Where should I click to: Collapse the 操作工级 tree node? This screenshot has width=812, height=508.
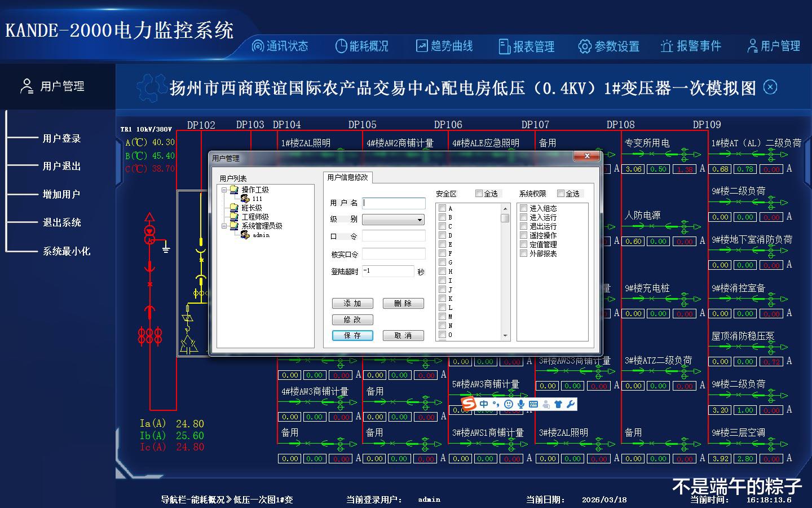(x=224, y=190)
